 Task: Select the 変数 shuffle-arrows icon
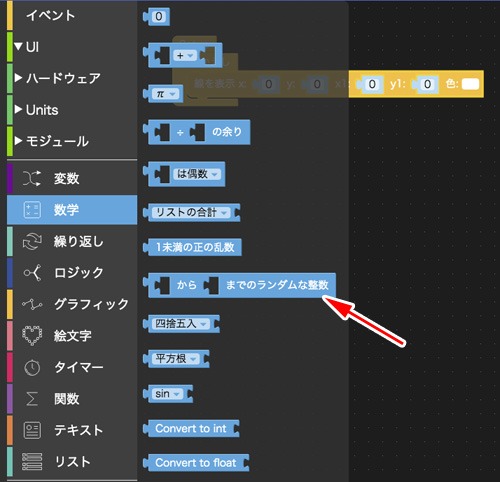(x=32, y=178)
